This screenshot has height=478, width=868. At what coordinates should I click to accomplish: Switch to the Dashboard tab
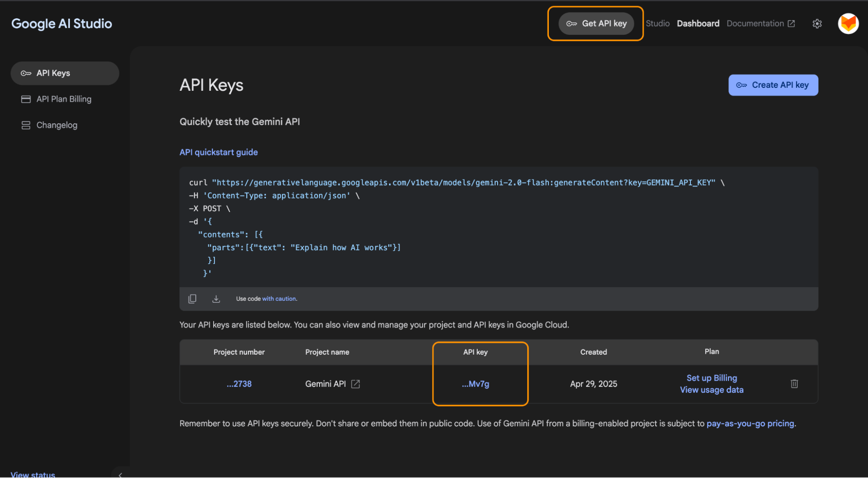698,23
